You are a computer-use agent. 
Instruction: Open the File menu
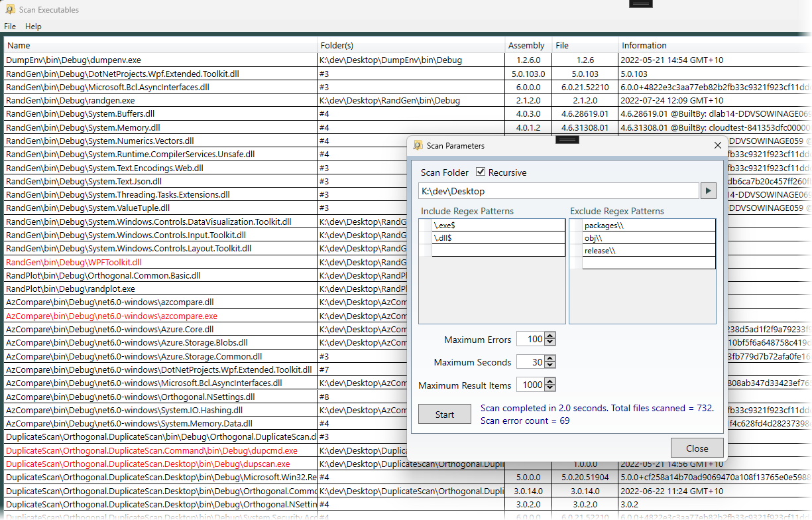10,27
